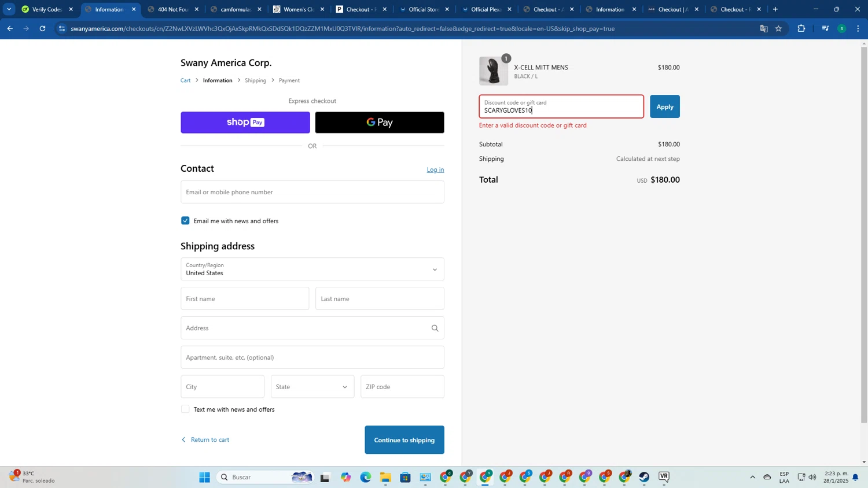View site information icon in address bar

pyautogui.click(x=62, y=28)
